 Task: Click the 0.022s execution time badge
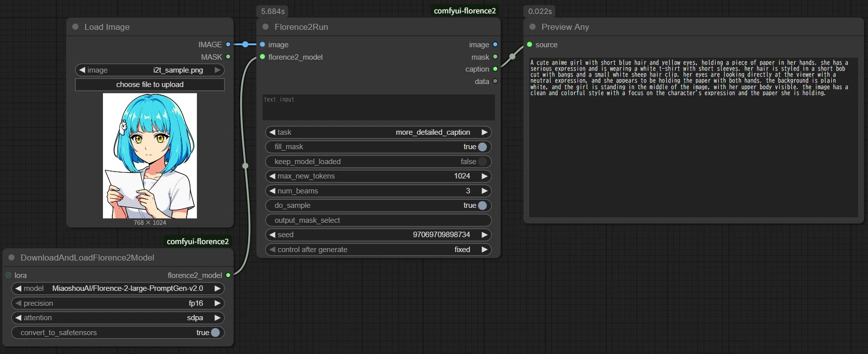click(x=540, y=11)
